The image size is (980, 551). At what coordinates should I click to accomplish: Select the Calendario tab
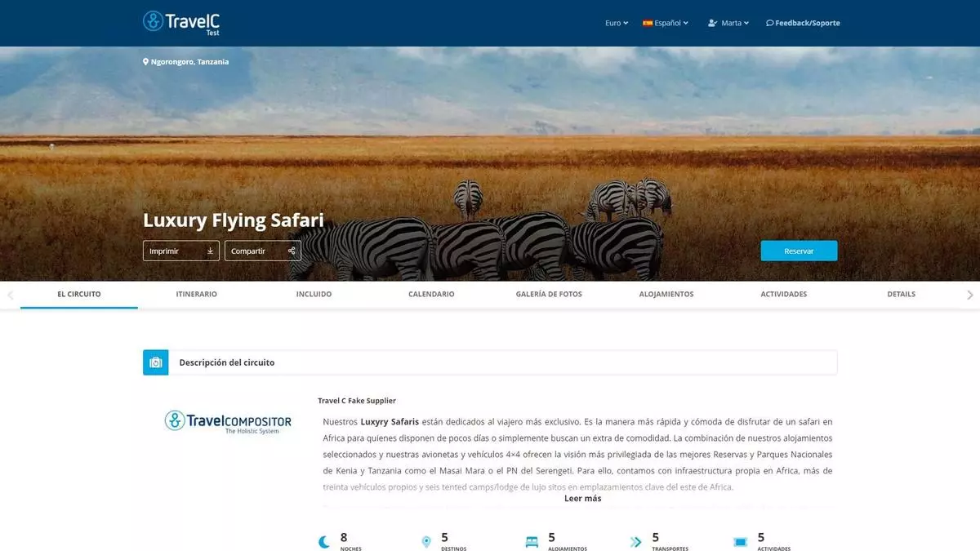point(431,294)
